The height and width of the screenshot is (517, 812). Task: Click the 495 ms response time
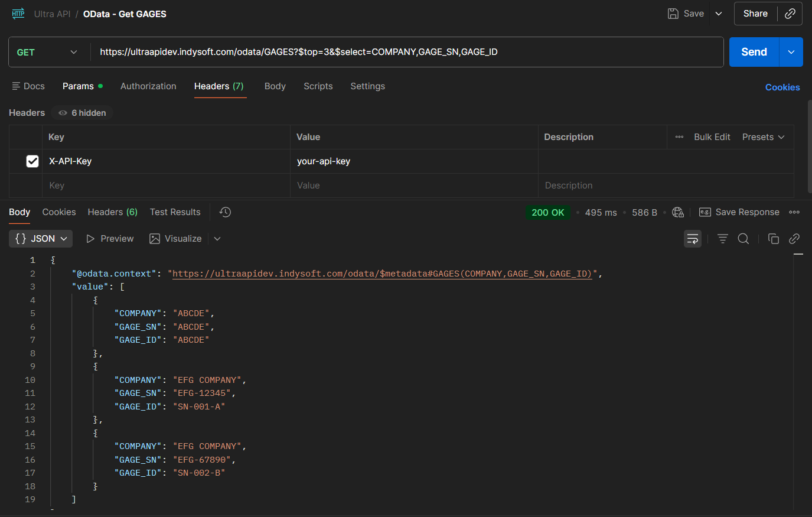[601, 213]
